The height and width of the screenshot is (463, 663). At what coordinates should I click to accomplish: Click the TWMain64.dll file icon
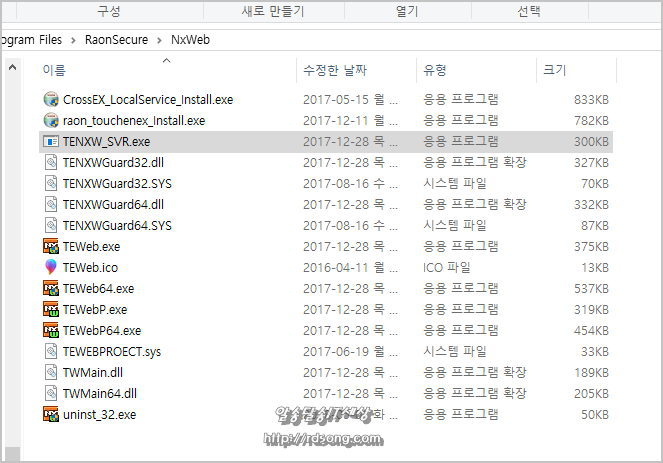[52, 393]
